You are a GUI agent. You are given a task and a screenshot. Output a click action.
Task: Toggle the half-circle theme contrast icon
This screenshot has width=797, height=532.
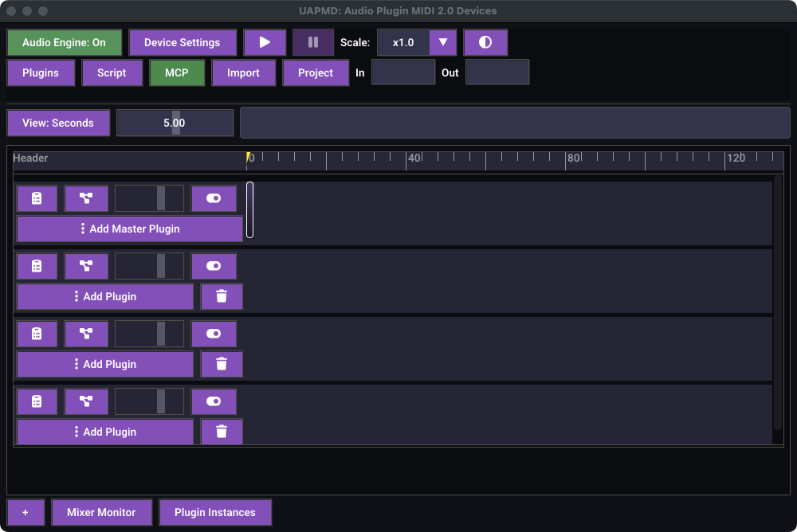pyautogui.click(x=485, y=42)
